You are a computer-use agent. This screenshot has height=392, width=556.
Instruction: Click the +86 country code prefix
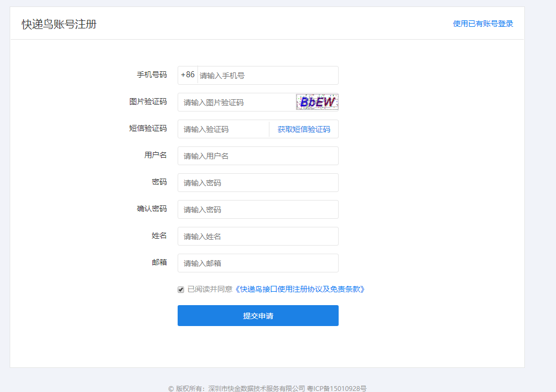(x=188, y=75)
